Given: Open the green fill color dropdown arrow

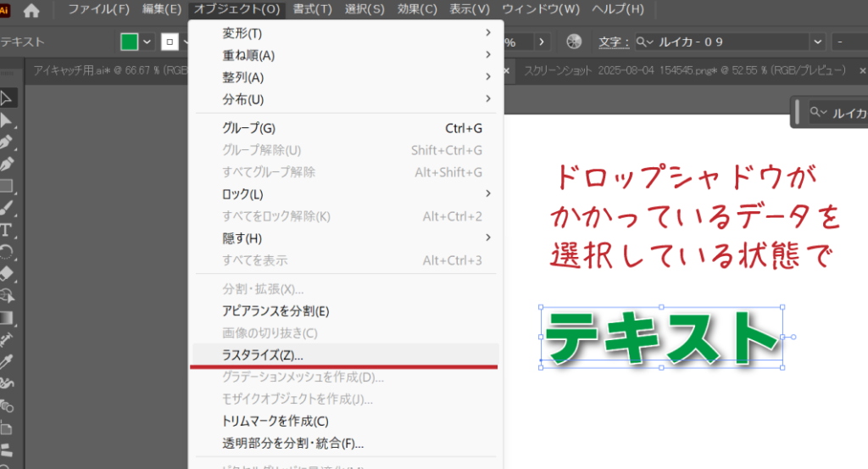Looking at the screenshot, I should tap(147, 42).
